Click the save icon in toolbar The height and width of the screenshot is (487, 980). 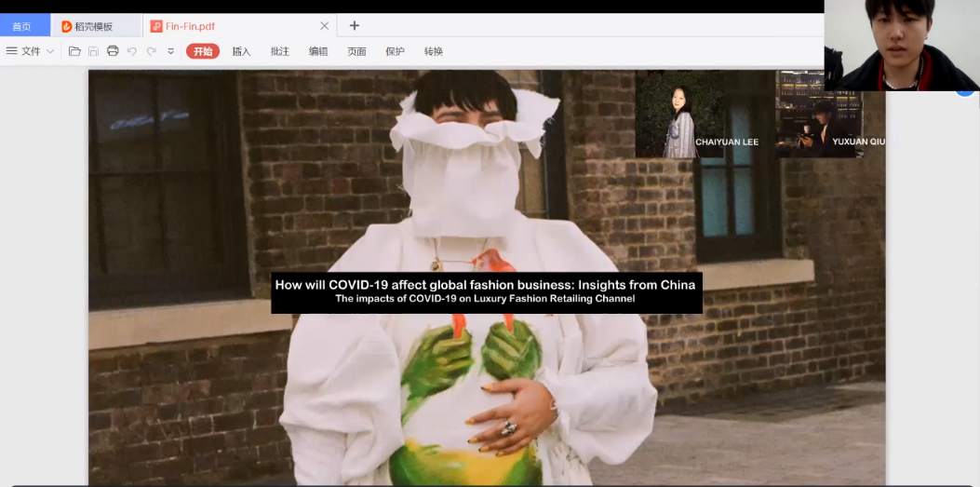tap(93, 51)
